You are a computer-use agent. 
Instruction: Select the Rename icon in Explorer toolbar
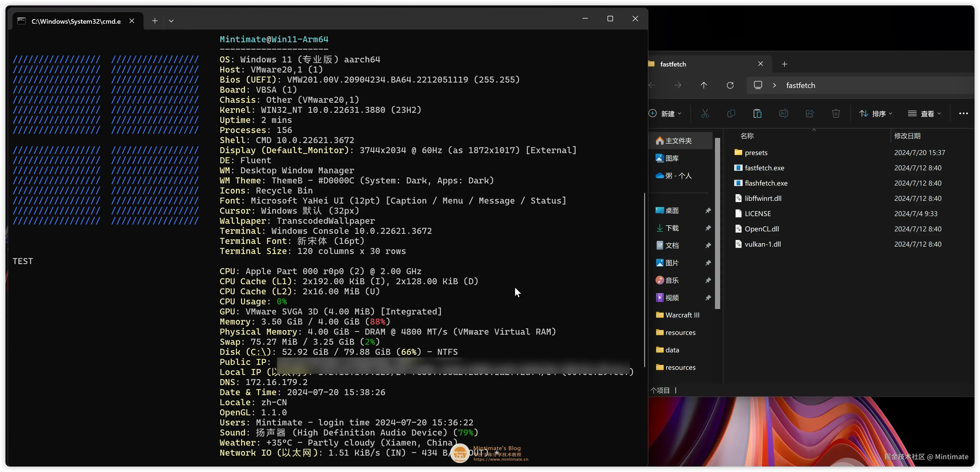[x=783, y=113]
